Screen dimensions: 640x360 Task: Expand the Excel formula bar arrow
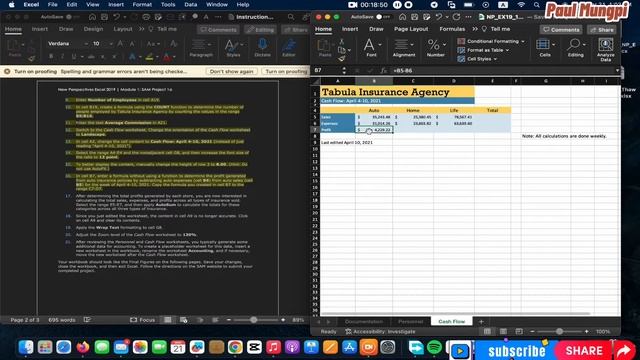tap(617, 70)
